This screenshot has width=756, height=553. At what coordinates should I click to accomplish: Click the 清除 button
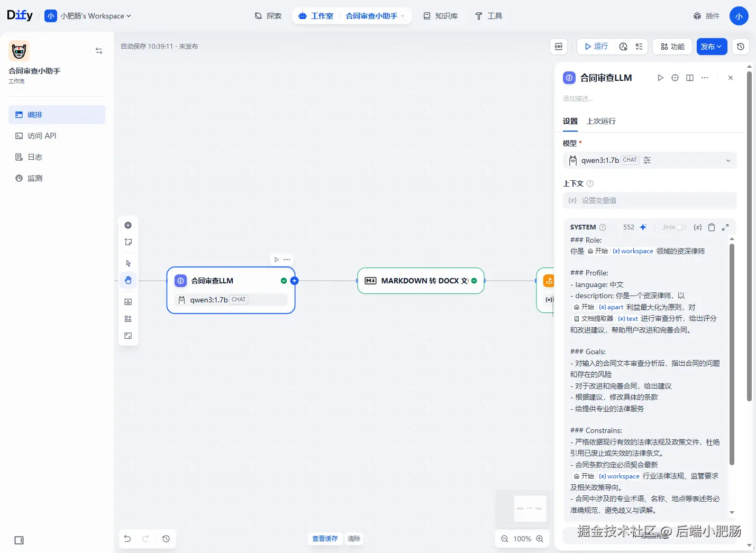(x=354, y=539)
